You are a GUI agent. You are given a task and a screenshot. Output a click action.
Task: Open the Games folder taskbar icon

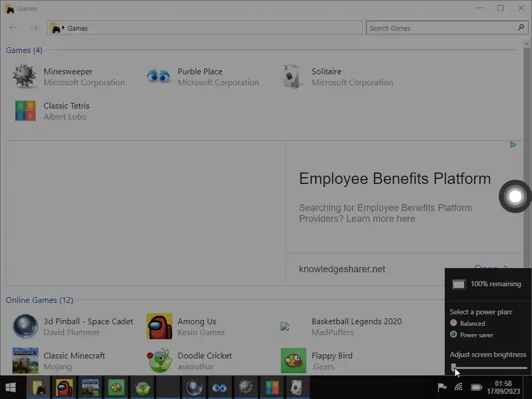coord(39,387)
